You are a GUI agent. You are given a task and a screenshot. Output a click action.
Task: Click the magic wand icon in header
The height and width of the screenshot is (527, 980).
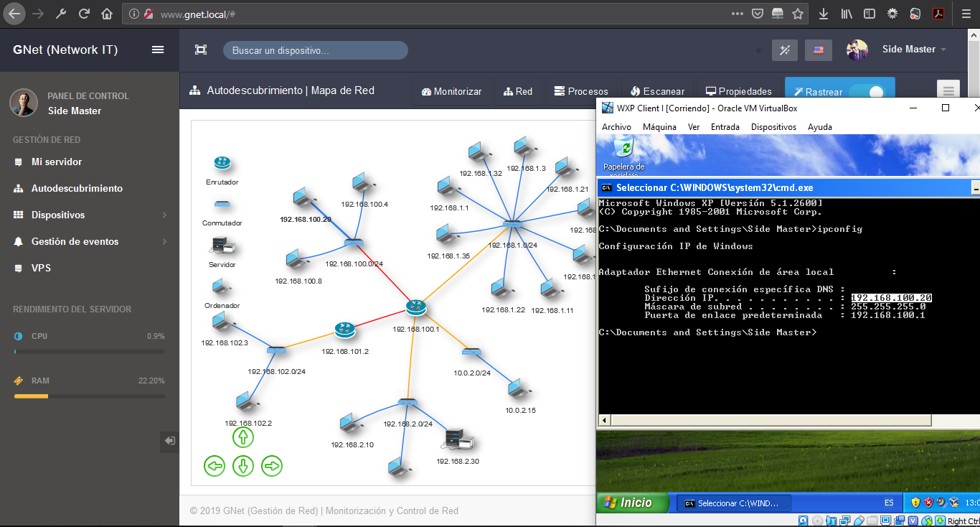(x=785, y=50)
